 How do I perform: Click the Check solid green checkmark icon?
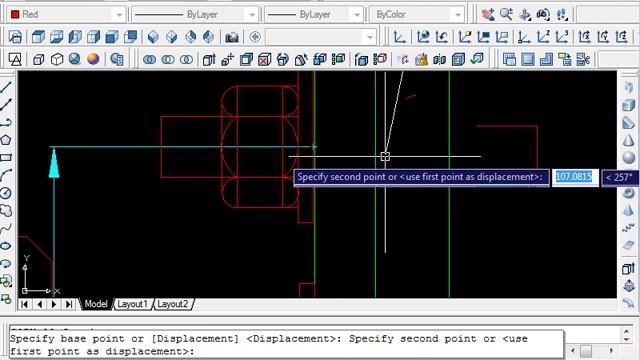coord(477,60)
